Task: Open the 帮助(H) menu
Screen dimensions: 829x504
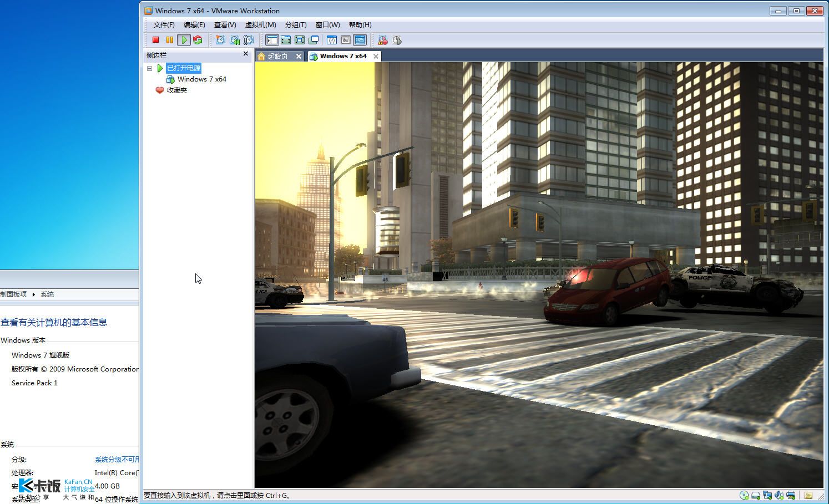Action: pos(360,25)
